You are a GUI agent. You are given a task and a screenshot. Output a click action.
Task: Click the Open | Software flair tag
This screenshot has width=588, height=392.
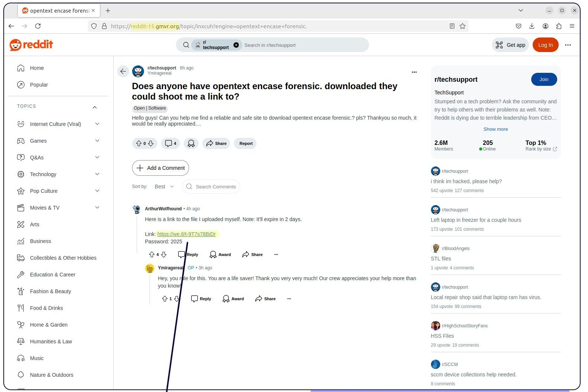[x=150, y=108]
